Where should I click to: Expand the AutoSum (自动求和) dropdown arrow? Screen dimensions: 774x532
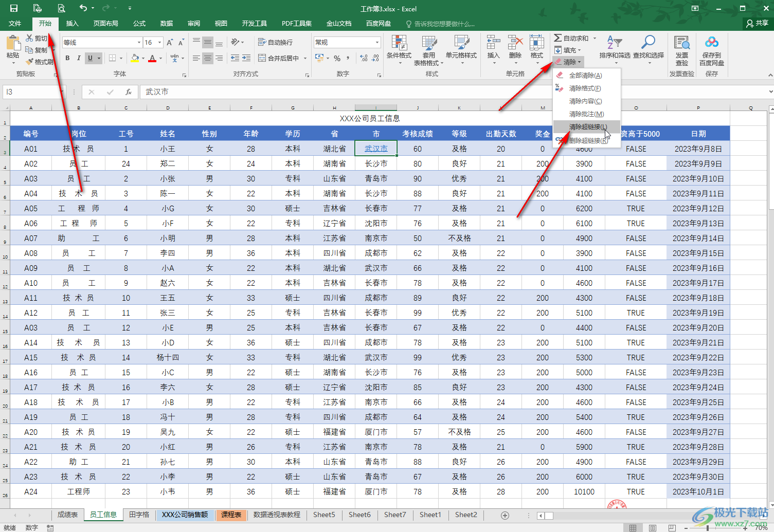(x=595, y=38)
